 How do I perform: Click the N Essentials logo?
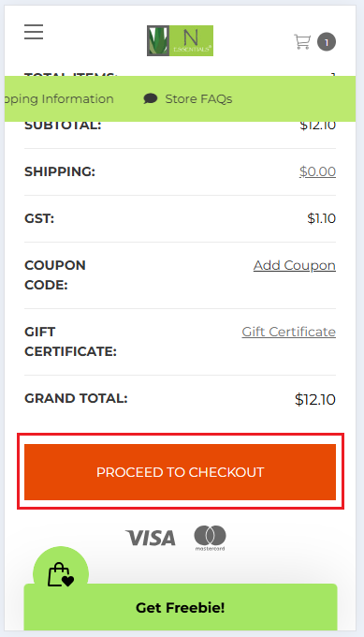pos(181,41)
